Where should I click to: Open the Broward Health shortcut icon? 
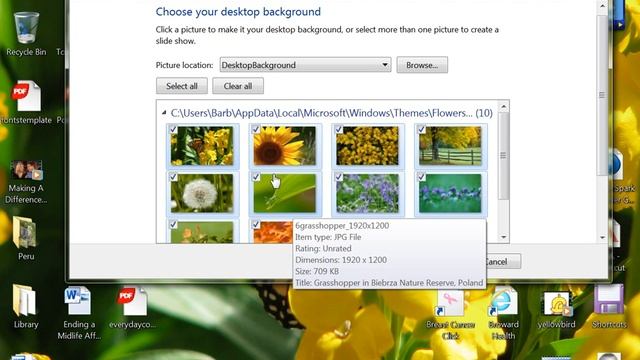[x=503, y=314]
